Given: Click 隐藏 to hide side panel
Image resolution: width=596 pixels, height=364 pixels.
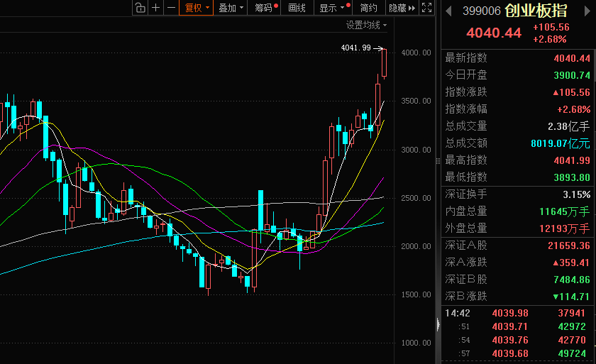Looking at the screenshot, I should pyautogui.click(x=402, y=8).
